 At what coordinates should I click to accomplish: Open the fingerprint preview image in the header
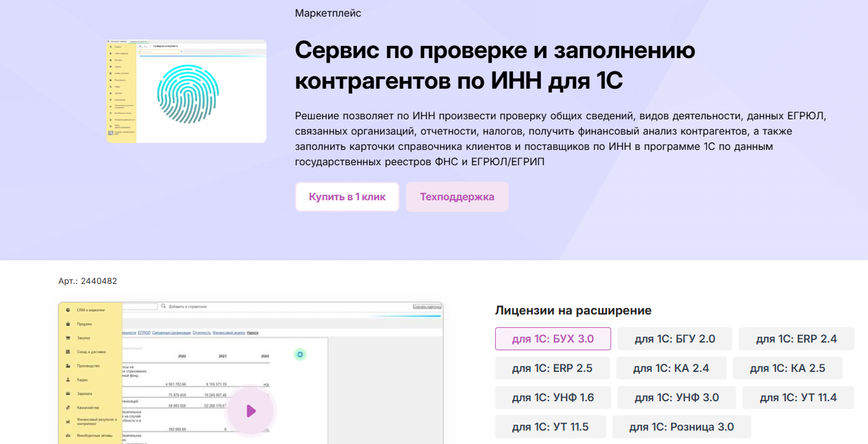(x=186, y=91)
